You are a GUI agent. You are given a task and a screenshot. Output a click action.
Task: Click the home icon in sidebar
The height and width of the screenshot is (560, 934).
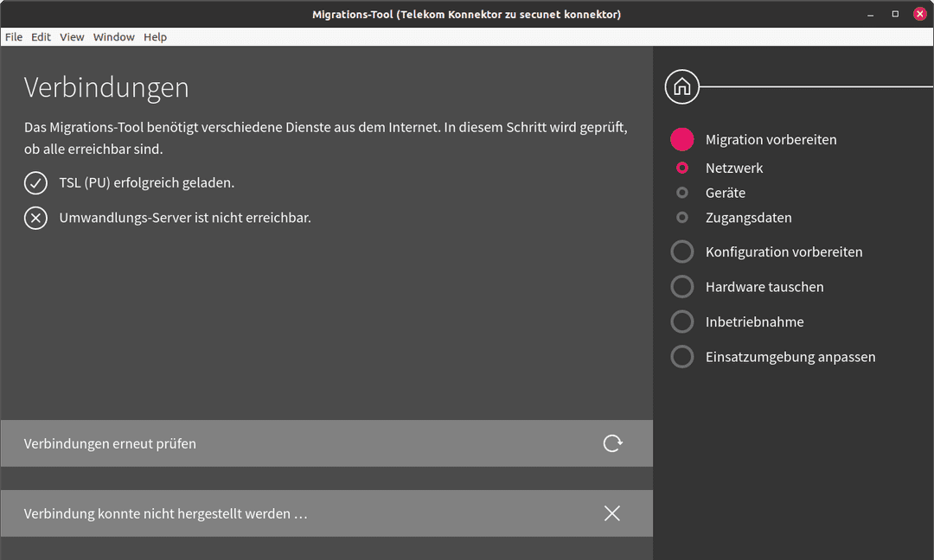(682, 87)
